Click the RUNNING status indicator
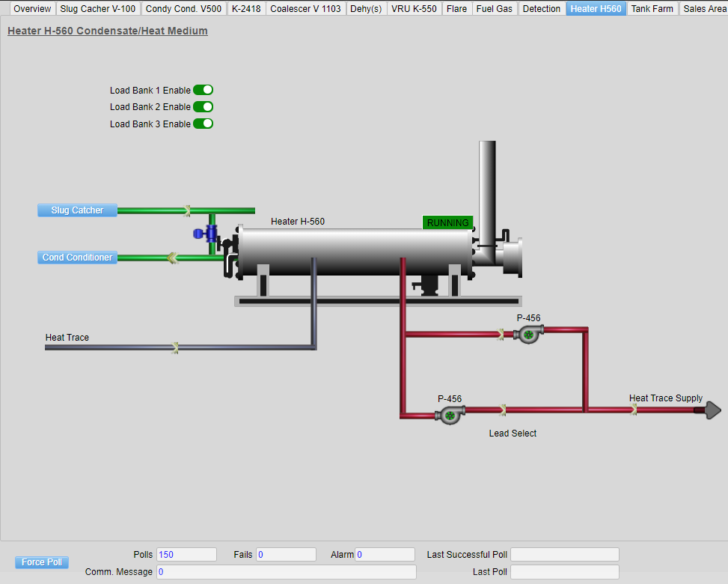Image resolution: width=728 pixels, height=584 pixels. (447, 222)
